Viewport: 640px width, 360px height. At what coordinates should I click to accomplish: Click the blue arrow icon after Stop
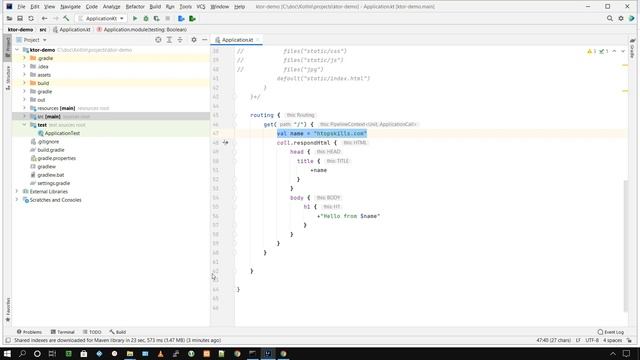point(181,18)
